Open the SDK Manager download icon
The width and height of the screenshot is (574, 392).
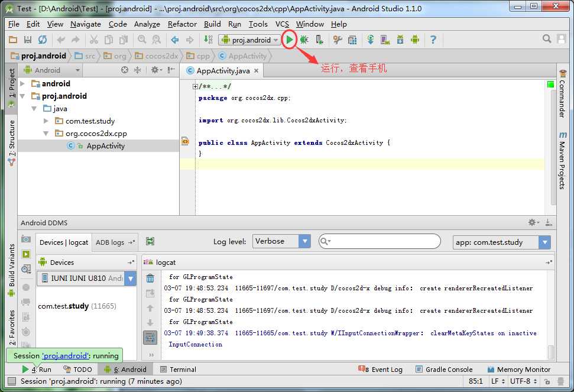pos(400,40)
